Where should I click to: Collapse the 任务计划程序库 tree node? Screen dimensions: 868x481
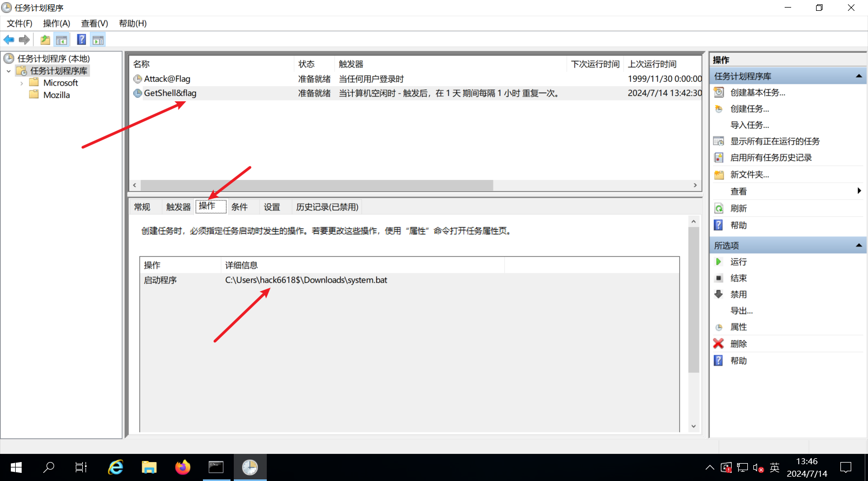pos(9,71)
